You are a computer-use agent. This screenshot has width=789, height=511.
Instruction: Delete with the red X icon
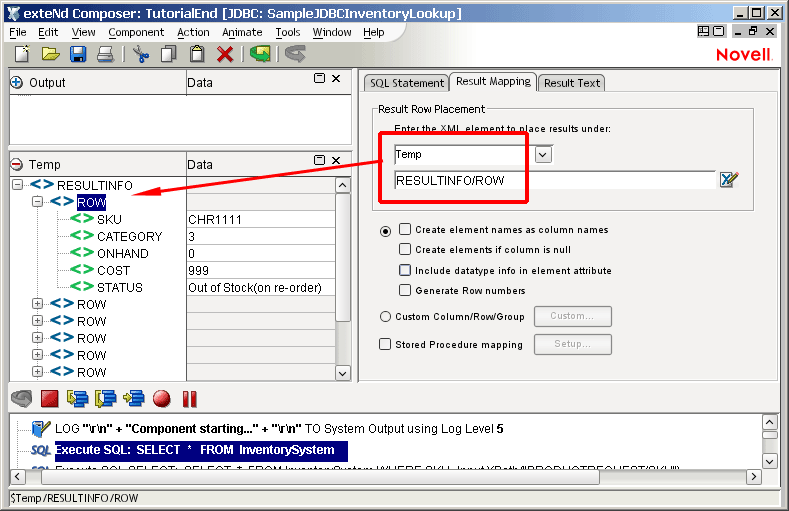(225, 54)
